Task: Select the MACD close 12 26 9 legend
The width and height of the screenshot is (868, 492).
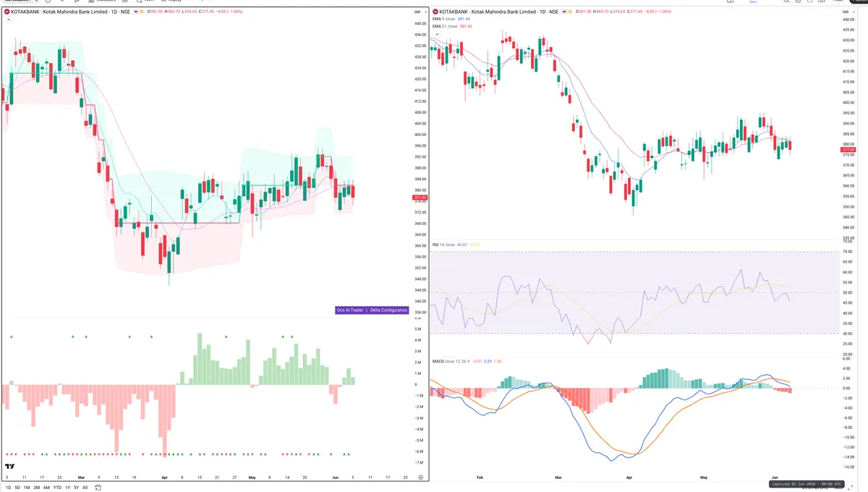Action: [x=451, y=360]
